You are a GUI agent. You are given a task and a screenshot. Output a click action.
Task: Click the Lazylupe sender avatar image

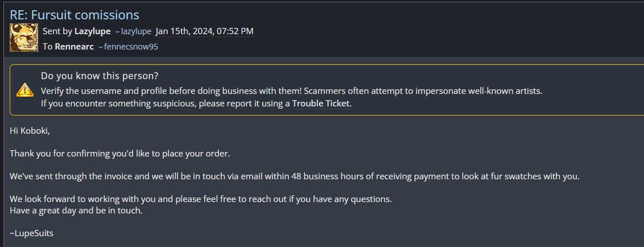(24, 38)
